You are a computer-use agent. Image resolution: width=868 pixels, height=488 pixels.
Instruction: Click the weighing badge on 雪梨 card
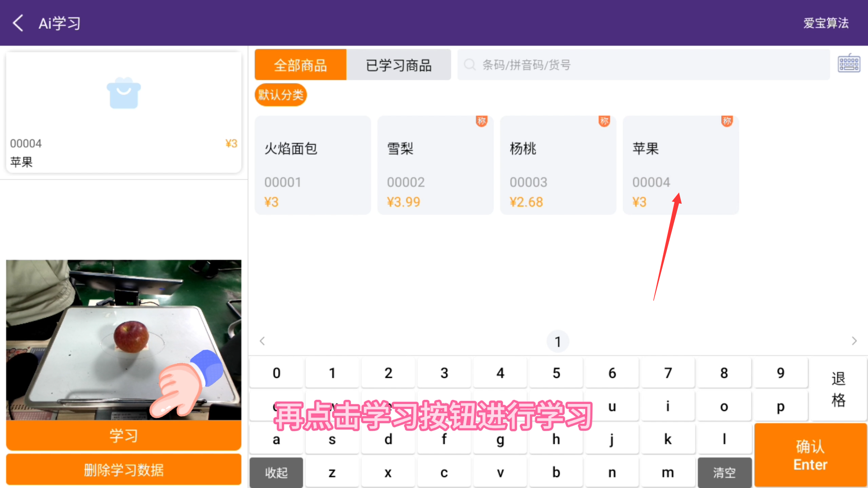[x=481, y=121]
